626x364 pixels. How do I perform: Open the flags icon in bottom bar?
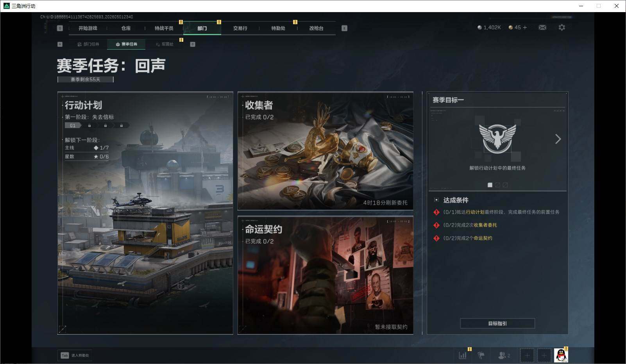click(481, 355)
